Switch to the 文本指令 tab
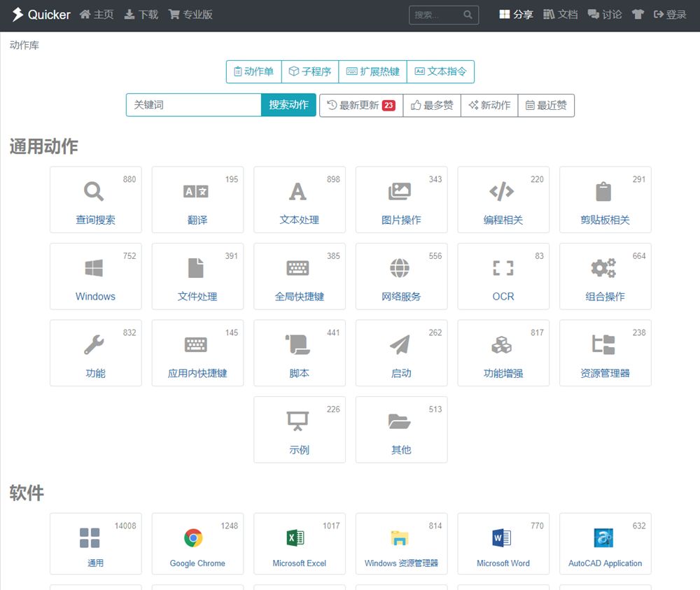 click(x=441, y=71)
